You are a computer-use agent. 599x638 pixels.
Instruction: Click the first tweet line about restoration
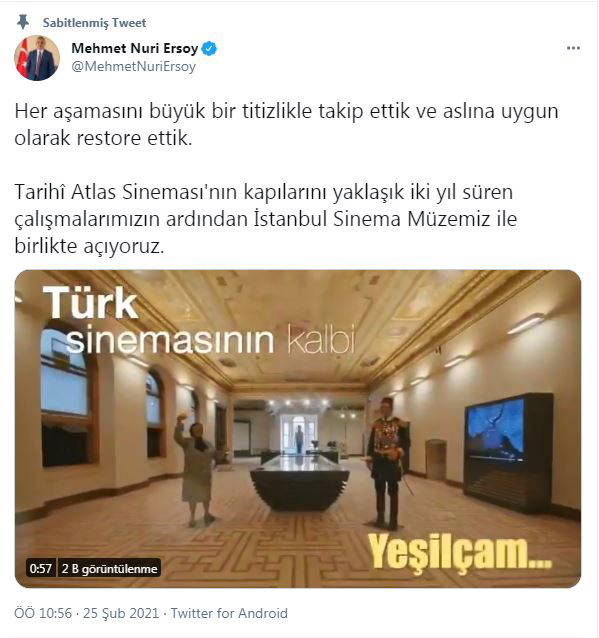pos(286,124)
